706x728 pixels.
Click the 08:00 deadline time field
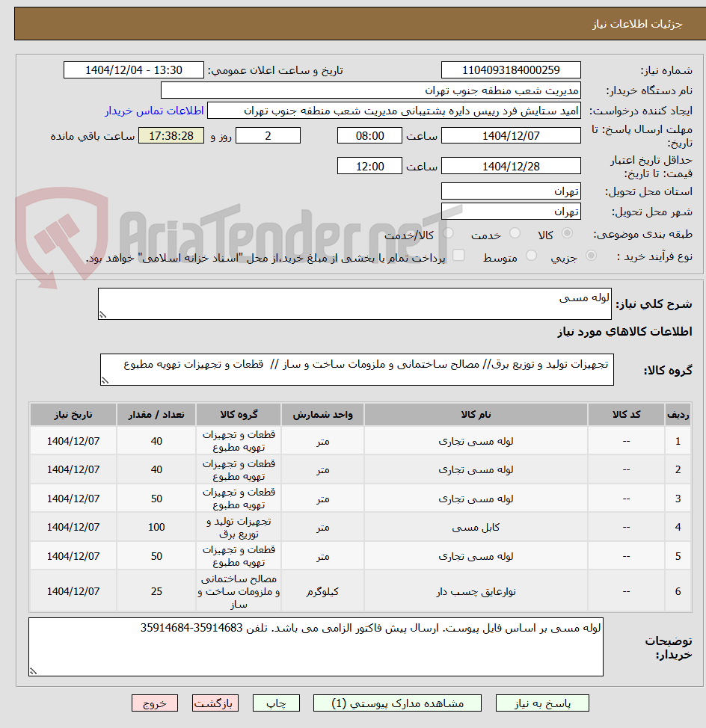click(x=369, y=135)
